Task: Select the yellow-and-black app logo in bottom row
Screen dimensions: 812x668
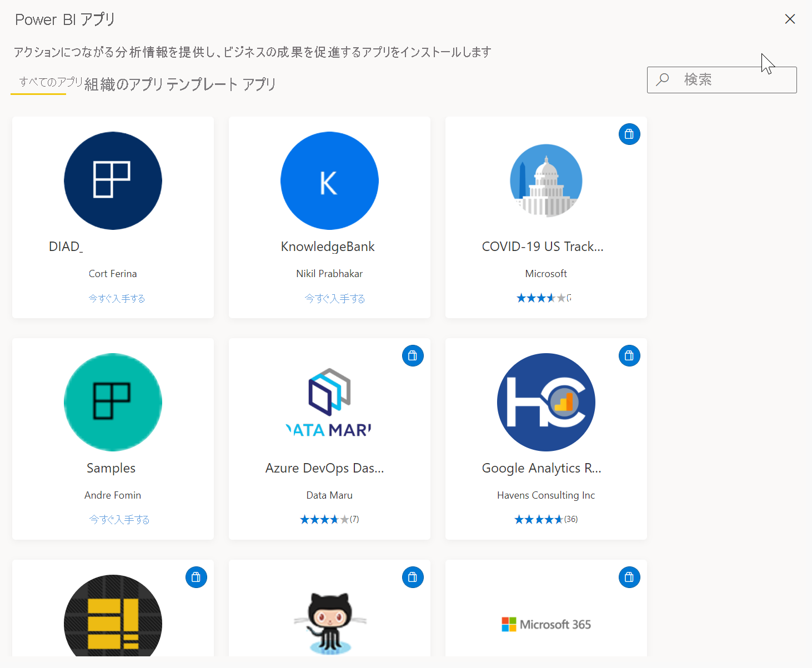Action: (113, 616)
